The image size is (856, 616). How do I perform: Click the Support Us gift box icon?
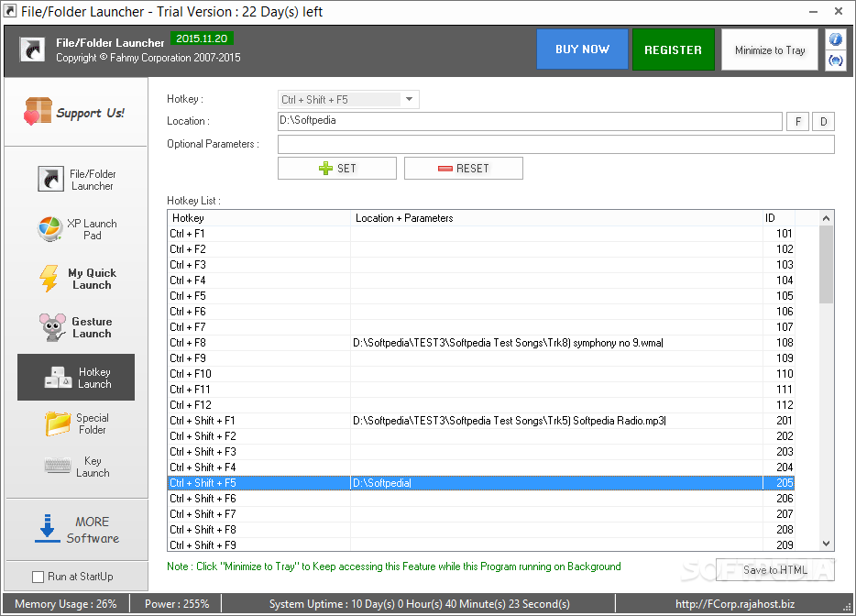(38, 112)
